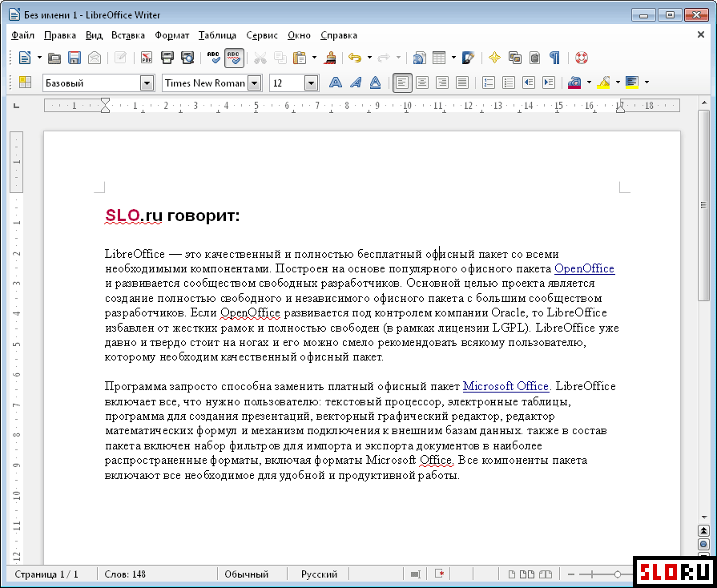This screenshot has width=717, height=588.
Task: Open the Gallery icon
Action: (515, 58)
